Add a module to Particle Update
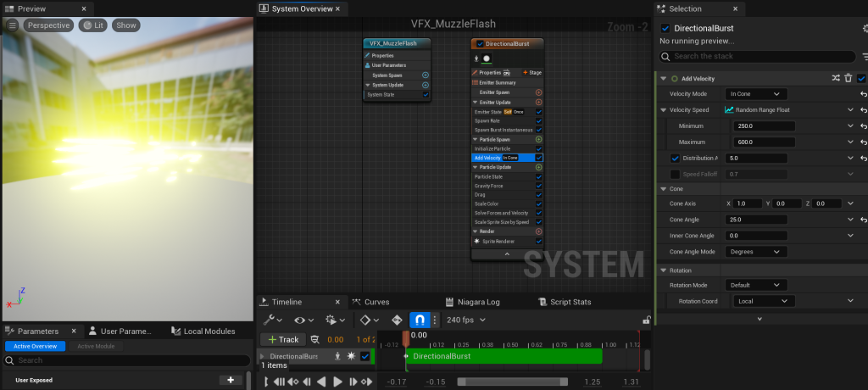The width and height of the screenshot is (868, 390). pyautogui.click(x=538, y=167)
